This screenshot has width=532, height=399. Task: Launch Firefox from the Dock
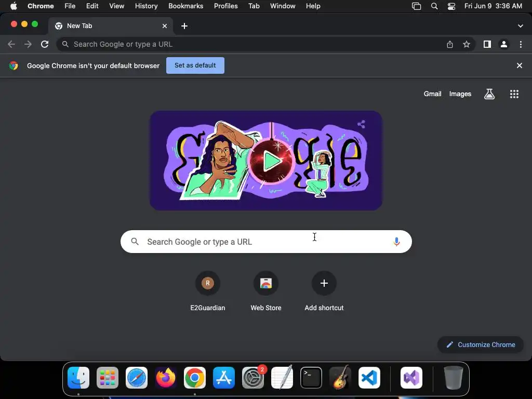tap(166, 378)
